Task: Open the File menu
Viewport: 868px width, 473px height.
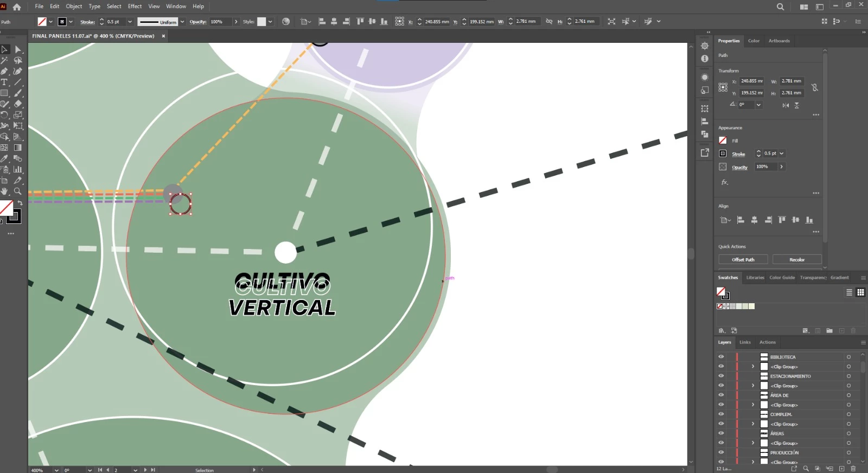Action: click(x=39, y=7)
